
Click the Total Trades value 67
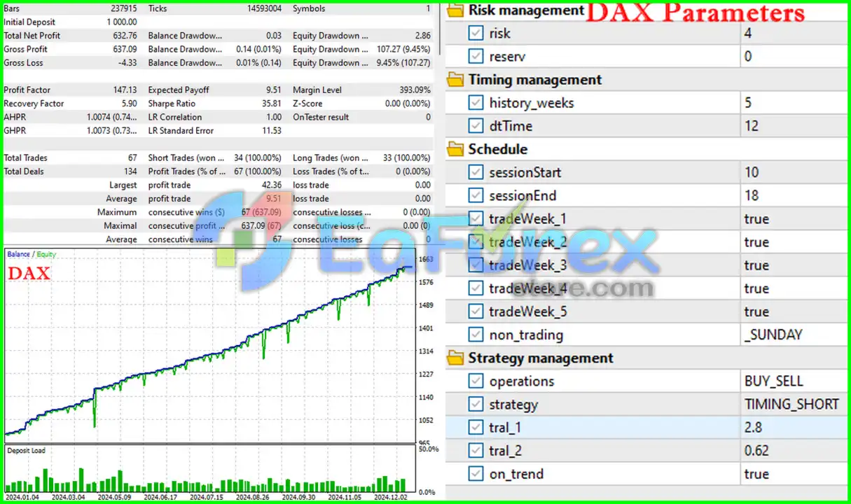point(132,158)
